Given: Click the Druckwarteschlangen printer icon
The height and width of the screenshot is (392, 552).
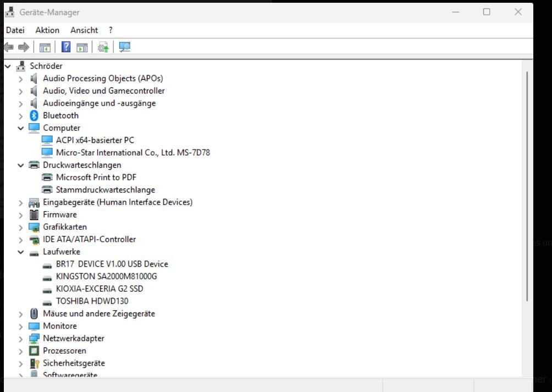Looking at the screenshot, I should [34, 165].
